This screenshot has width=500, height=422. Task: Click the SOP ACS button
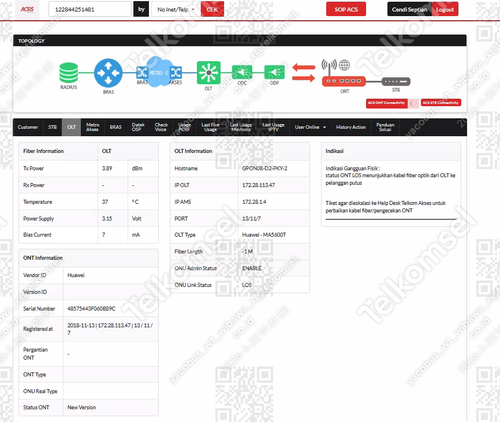346,9
